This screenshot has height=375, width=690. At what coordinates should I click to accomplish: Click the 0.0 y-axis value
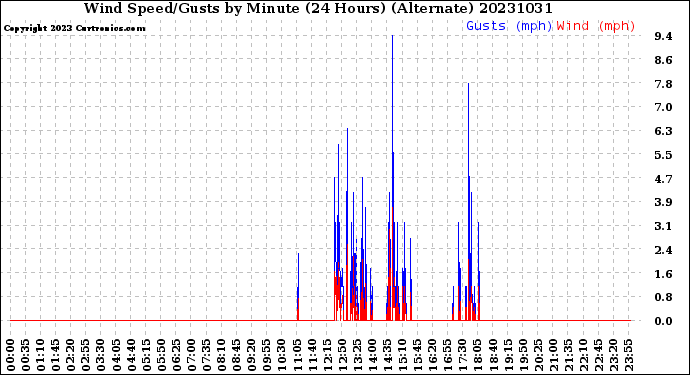[664, 321]
